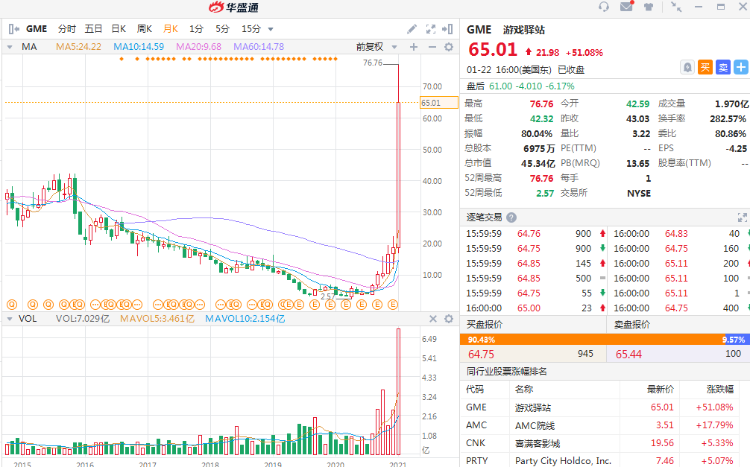
Task: Switch to 1分 one-minute chart
Action: click(x=196, y=29)
